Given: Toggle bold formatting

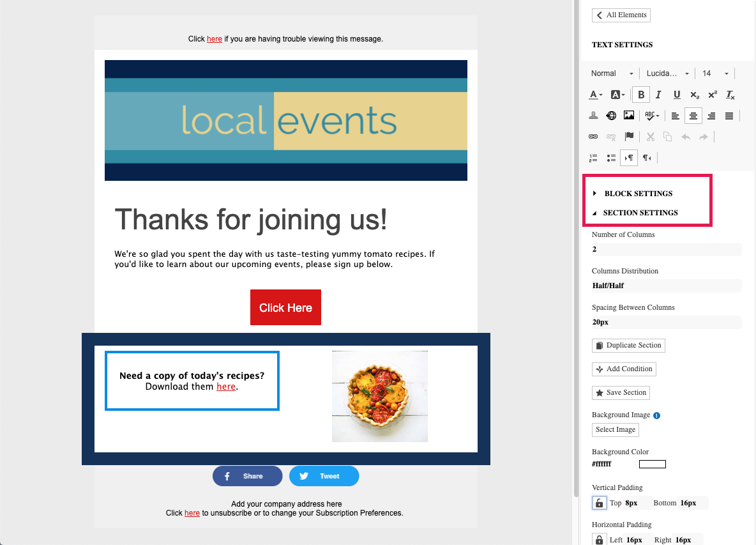Looking at the screenshot, I should tap(641, 95).
